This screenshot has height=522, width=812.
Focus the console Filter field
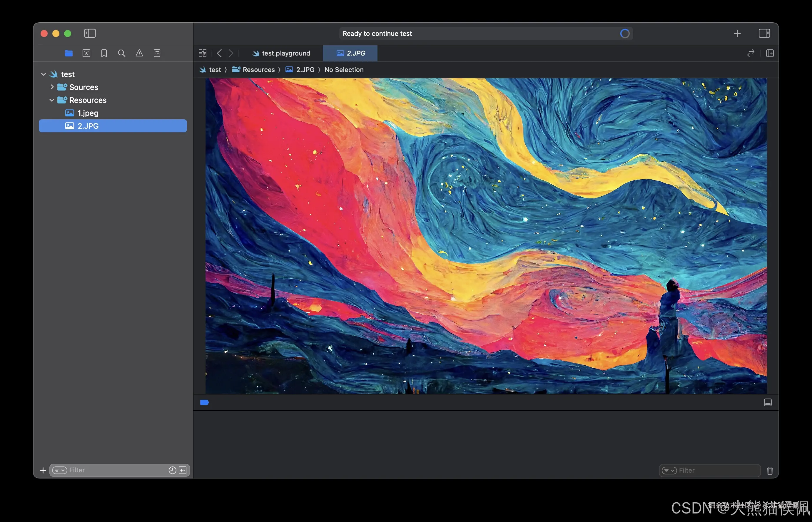pos(710,471)
